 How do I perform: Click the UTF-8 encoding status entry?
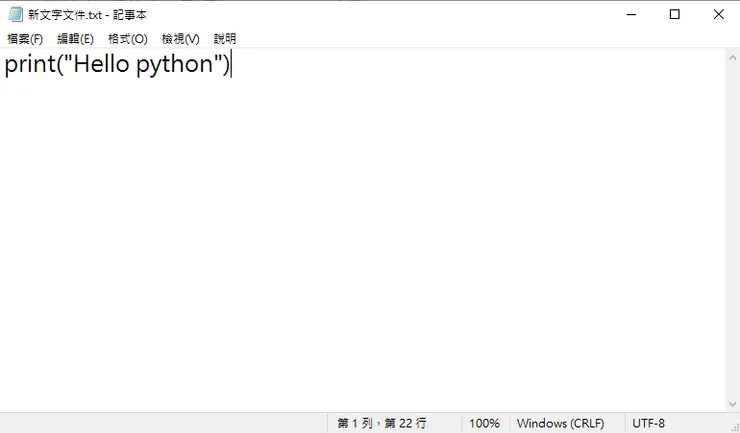[x=648, y=423]
